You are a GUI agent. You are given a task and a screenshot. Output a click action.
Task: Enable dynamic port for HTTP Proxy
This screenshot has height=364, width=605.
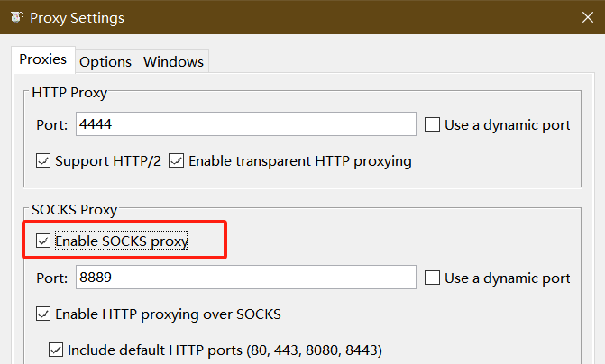click(432, 124)
